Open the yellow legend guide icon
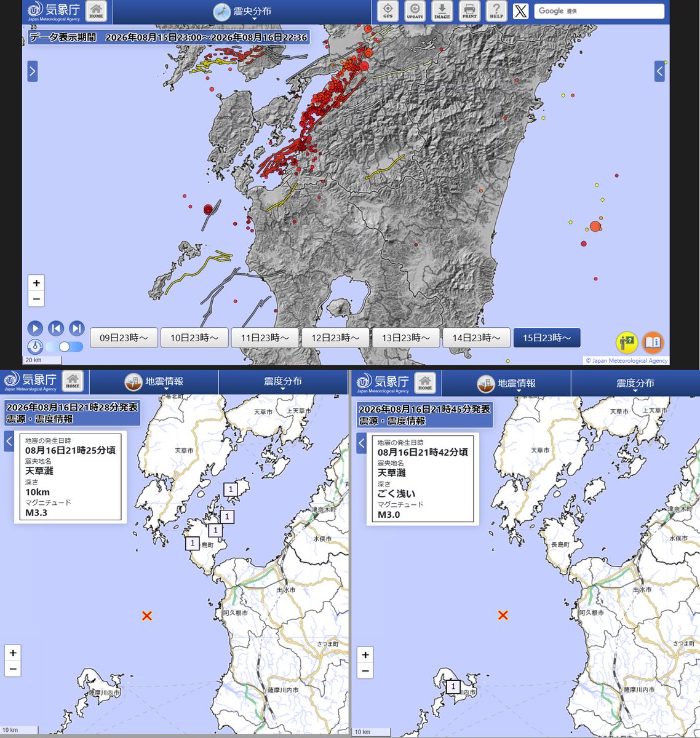The width and height of the screenshot is (700, 738). coord(627,342)
